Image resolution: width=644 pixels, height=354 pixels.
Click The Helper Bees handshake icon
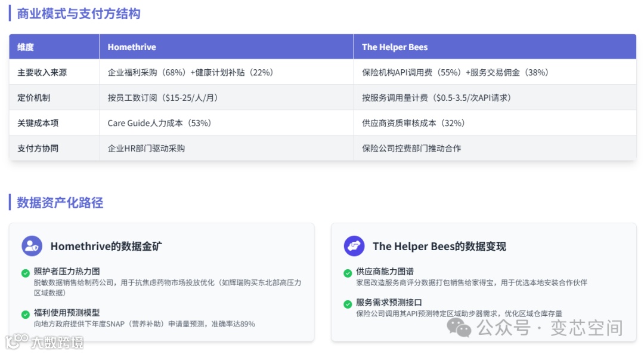pos(354,246)
